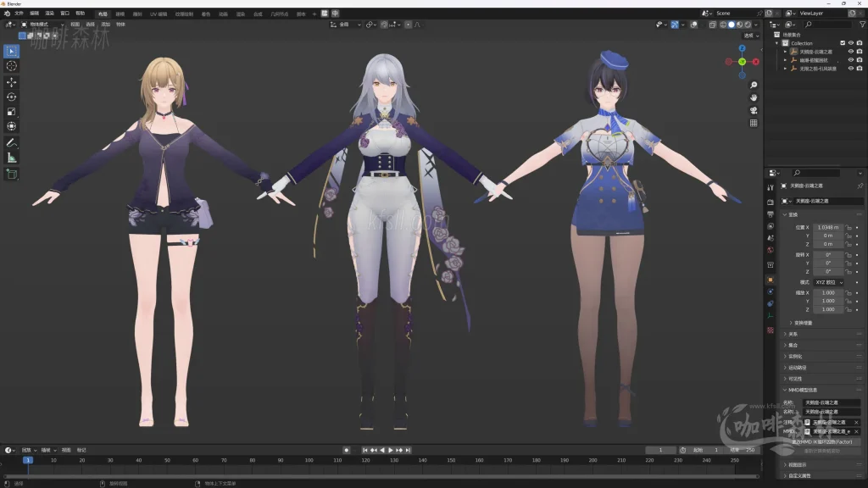Open the Output properties tab
The image size is (868, 488).
coord(771,214)
